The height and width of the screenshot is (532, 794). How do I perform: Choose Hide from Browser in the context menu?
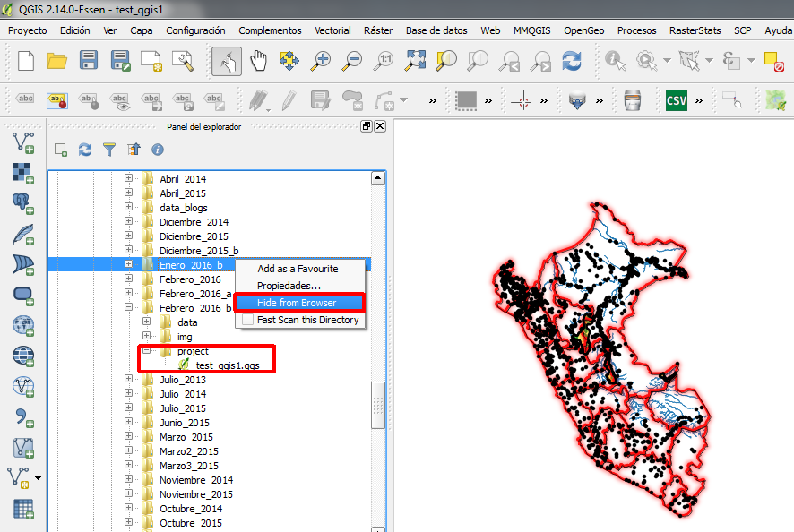pyautogui.click(x=299, y=302)
